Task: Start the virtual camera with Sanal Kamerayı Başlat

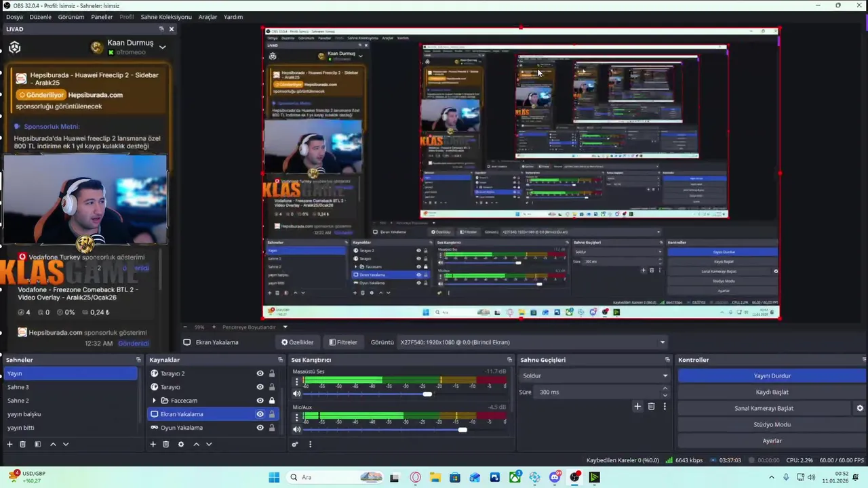Action: pyautogui.click(x=764, y=408)
